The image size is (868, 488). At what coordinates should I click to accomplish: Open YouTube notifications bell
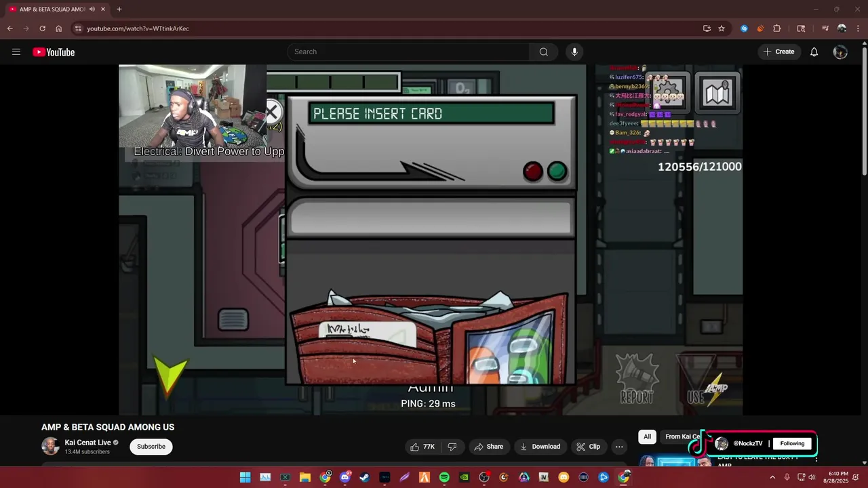[814, 52]
